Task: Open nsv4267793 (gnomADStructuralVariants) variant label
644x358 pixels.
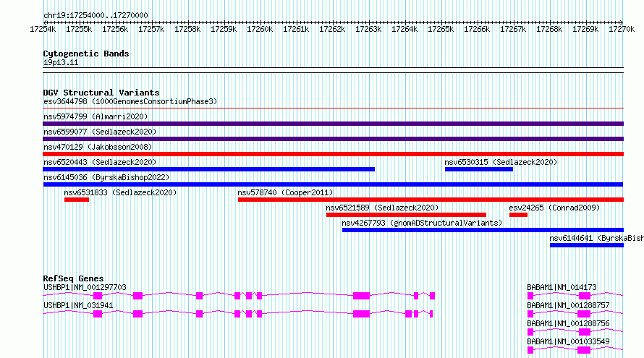Action: click(x=422, y=223)
